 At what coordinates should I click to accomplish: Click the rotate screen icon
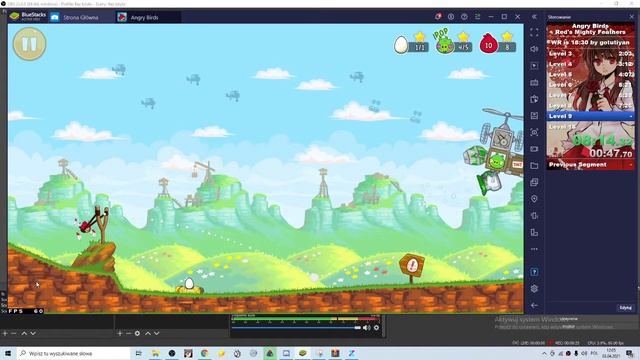click(x=534, y=233)
